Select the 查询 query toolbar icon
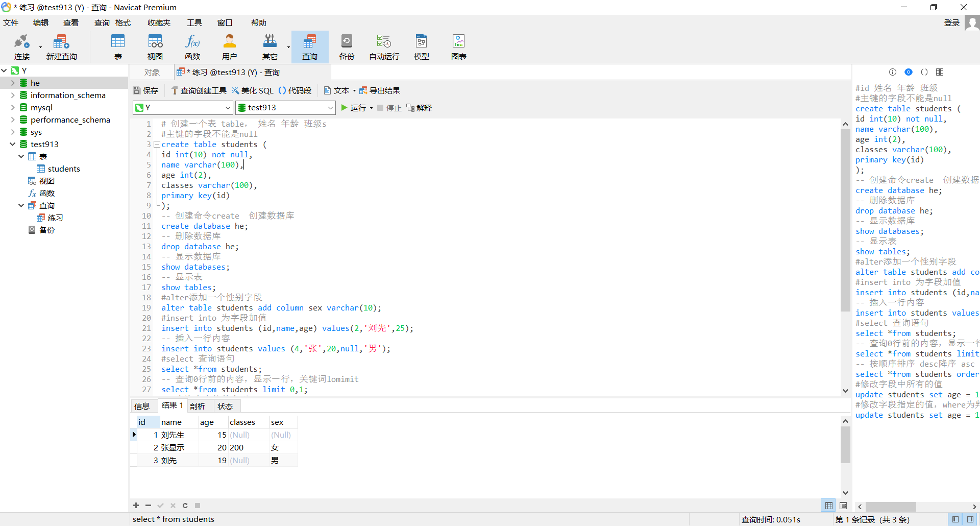Viewport: 980px width, 526px height. (x=310, y=47)
